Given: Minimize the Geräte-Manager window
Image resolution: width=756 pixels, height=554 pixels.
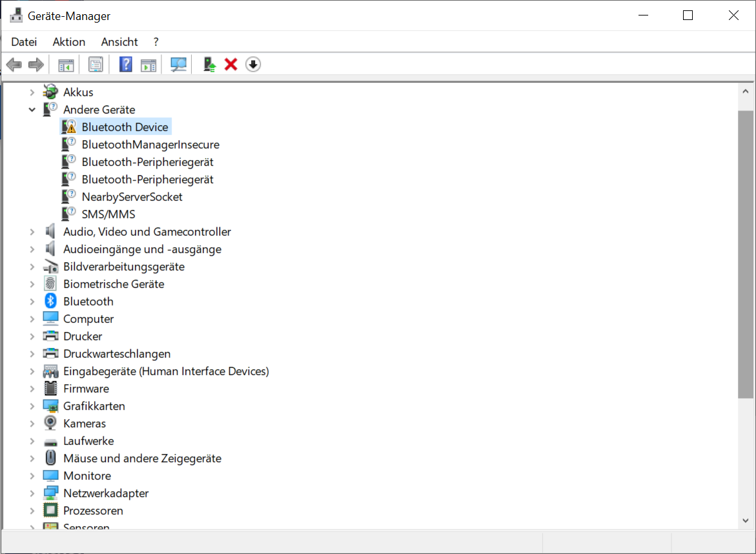Looking at the screenshot, I should tap(643, 15).
